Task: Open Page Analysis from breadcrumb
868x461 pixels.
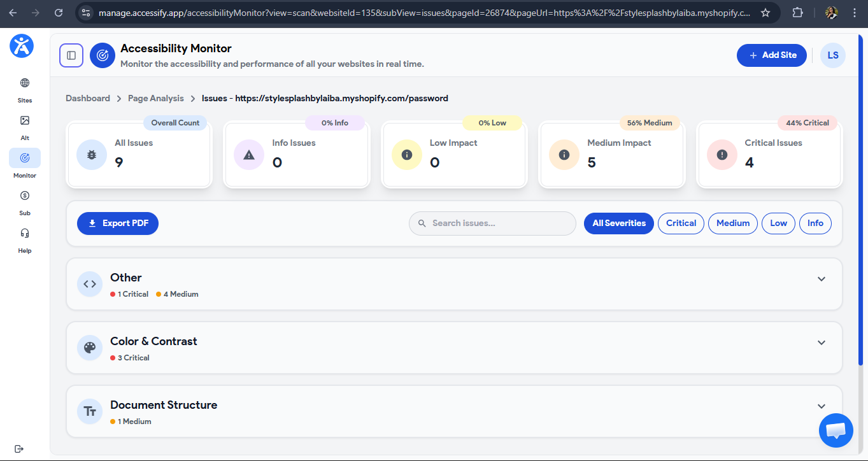Action: coord(155,98)
